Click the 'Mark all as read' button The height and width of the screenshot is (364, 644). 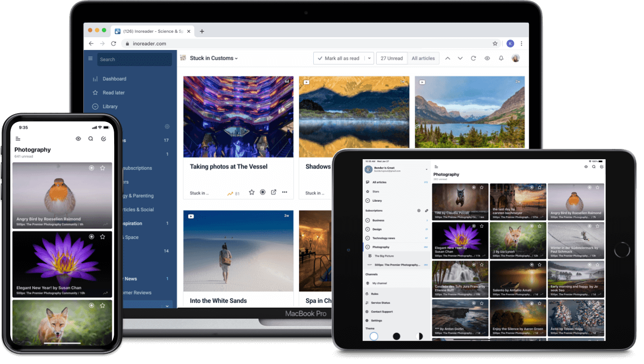click(x=338, y=58)
